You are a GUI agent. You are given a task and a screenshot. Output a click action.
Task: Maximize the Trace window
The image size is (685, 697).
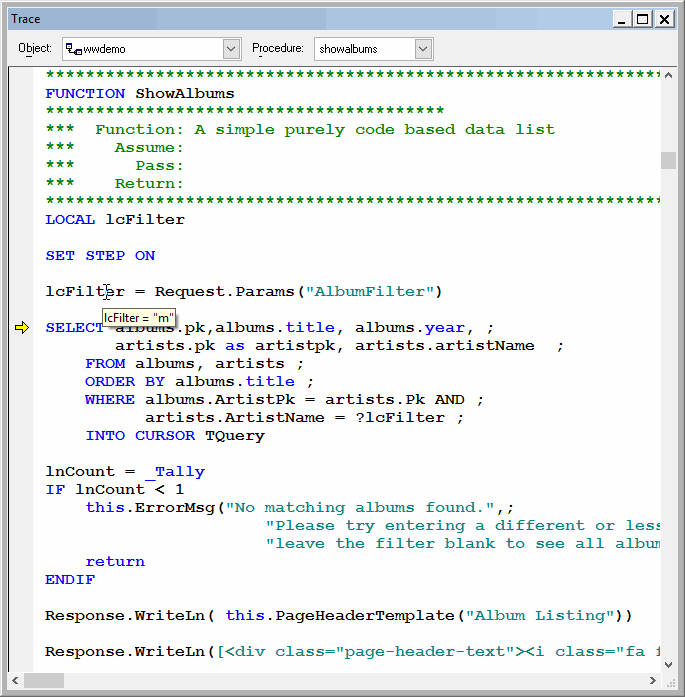pyautogui.click(x=642, y=19)
